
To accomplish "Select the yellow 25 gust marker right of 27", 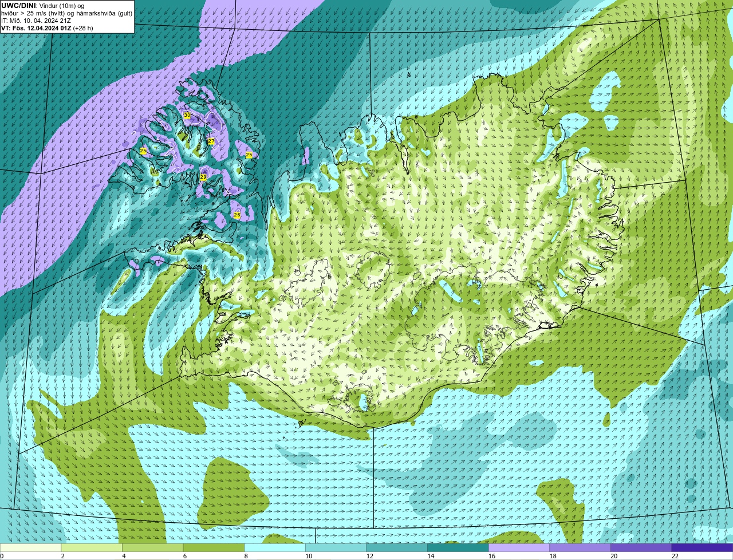I will pyautogui.click(x=249, y=155).
